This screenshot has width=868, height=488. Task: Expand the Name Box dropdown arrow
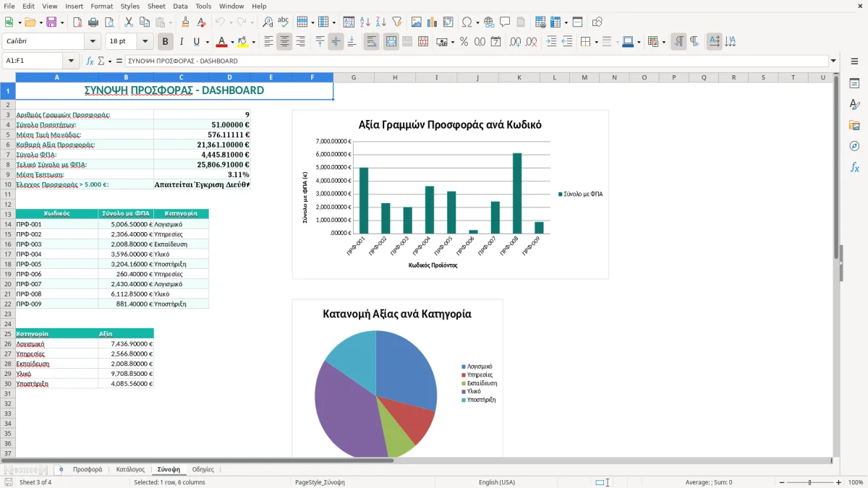pos(71,61)
